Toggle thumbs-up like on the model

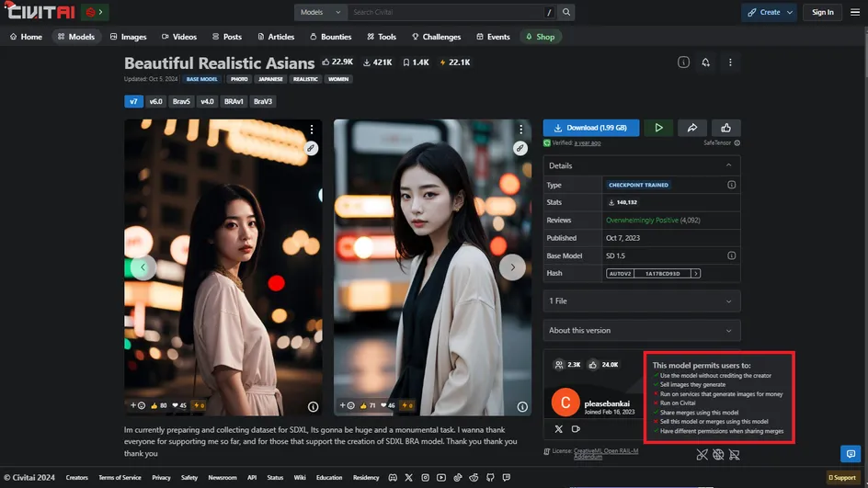pos(726,128)
